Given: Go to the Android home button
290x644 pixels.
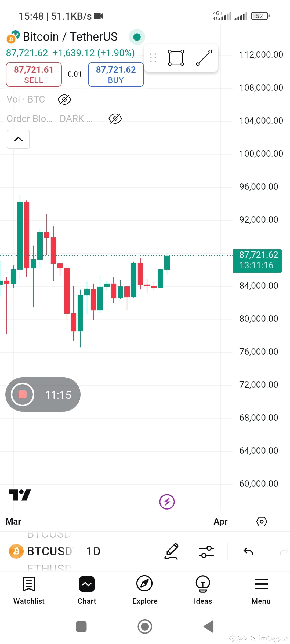Looking at the screenshot, I should (145, 627).
